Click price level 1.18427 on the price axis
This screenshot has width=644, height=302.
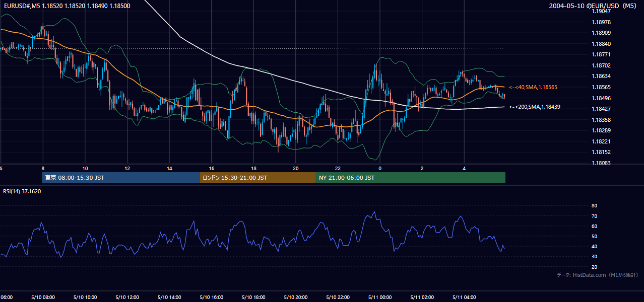[601, 109]
